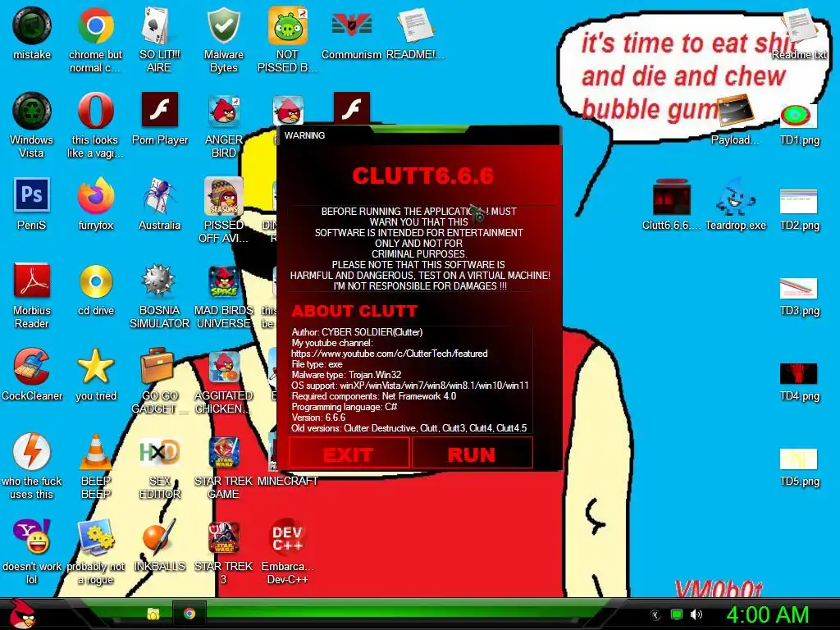
Task: Click the 'Malware type: Trojan.Win32' line
Action: pos(346,374)
